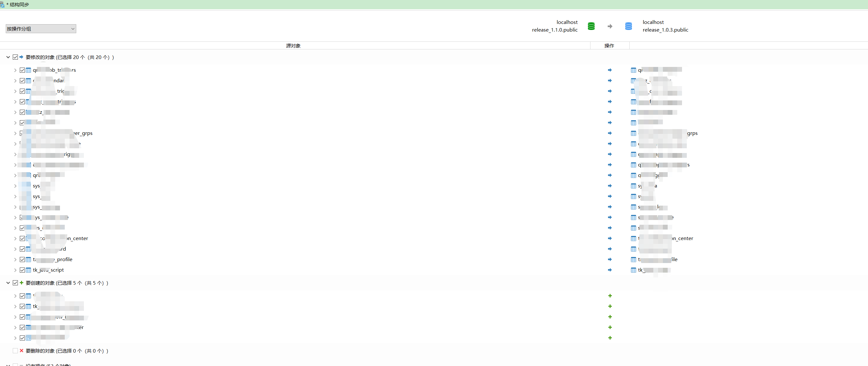Screen dimensions: 868x366
Task: Expand the source row ending er_grps
Action: (x=15, y=133)
